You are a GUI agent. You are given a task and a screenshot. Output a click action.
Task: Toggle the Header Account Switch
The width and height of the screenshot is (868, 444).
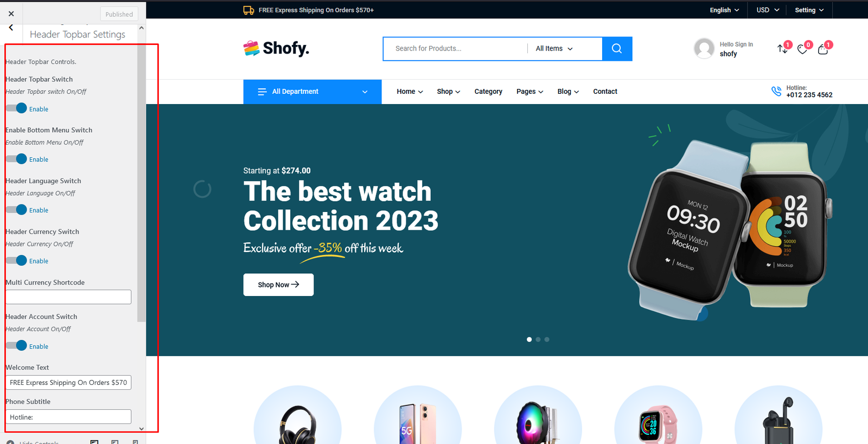[16, 346]
